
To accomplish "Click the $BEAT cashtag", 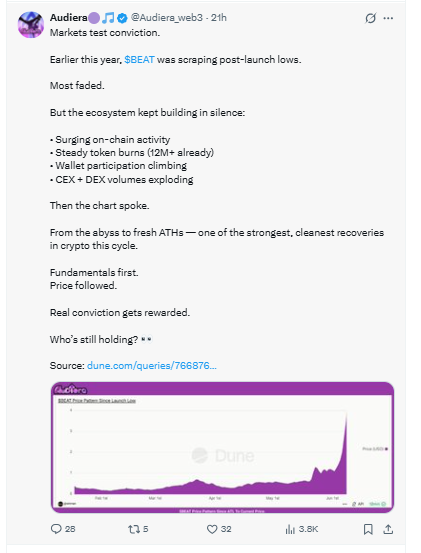I will pos(139,60).
